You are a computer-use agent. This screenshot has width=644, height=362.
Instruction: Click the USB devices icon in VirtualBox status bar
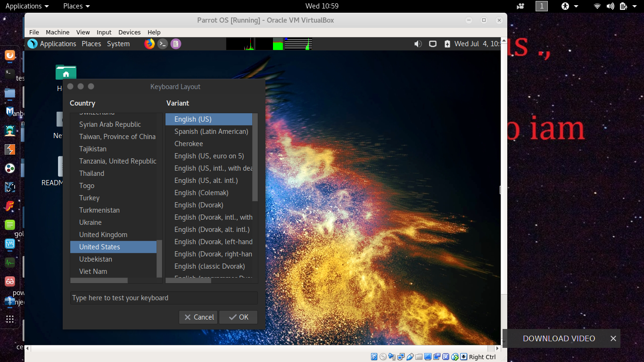point(410,357)
